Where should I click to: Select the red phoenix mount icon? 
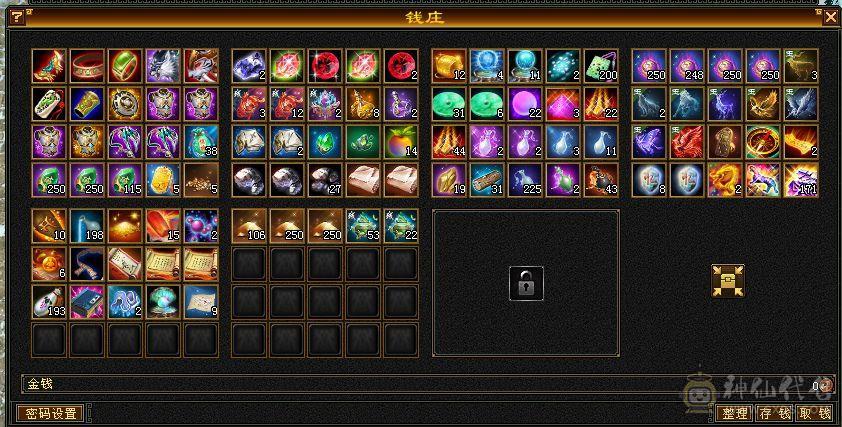pos(687,142)
